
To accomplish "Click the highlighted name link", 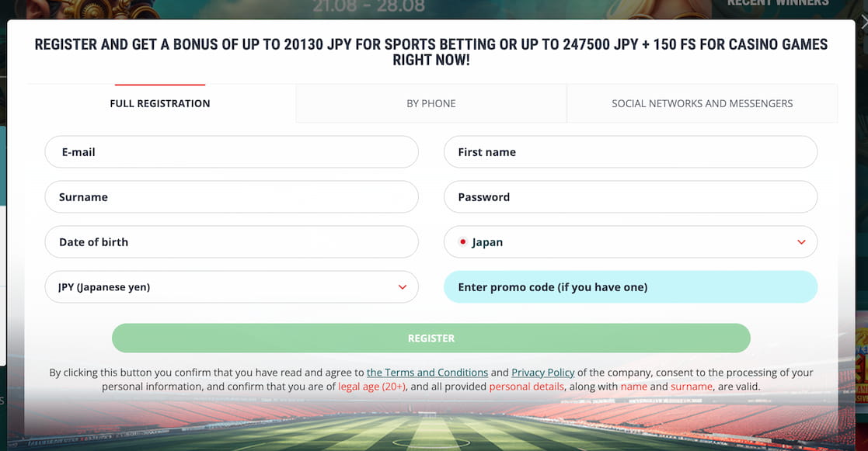I will click(634, 386).
